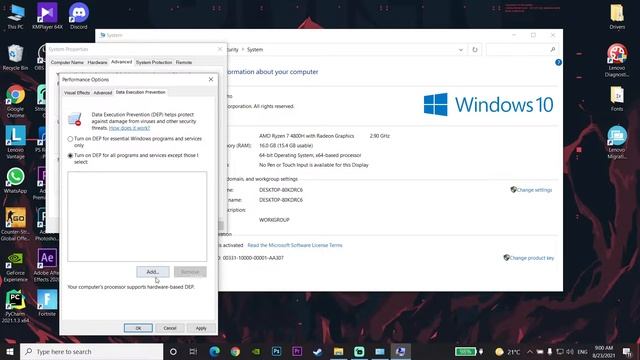Open Recycle Bin on desktop

(15, 58)
